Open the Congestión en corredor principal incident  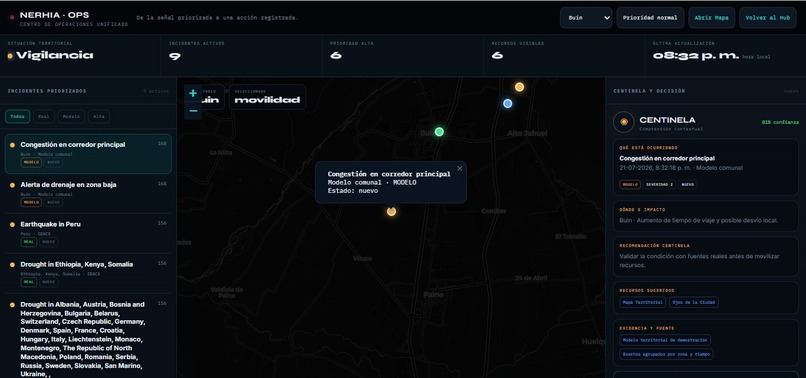[88, 154]
